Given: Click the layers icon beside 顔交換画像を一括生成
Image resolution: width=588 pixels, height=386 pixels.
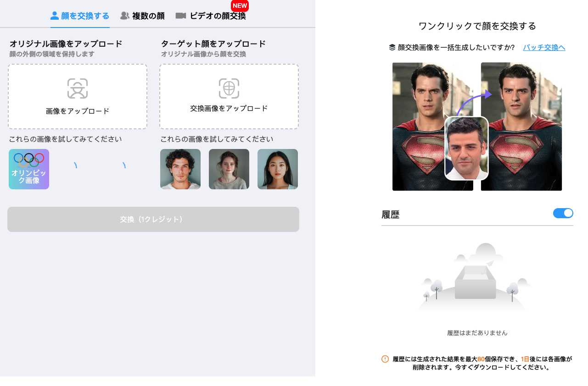Looking at the screenshot, I should click(x=392, y=47).
